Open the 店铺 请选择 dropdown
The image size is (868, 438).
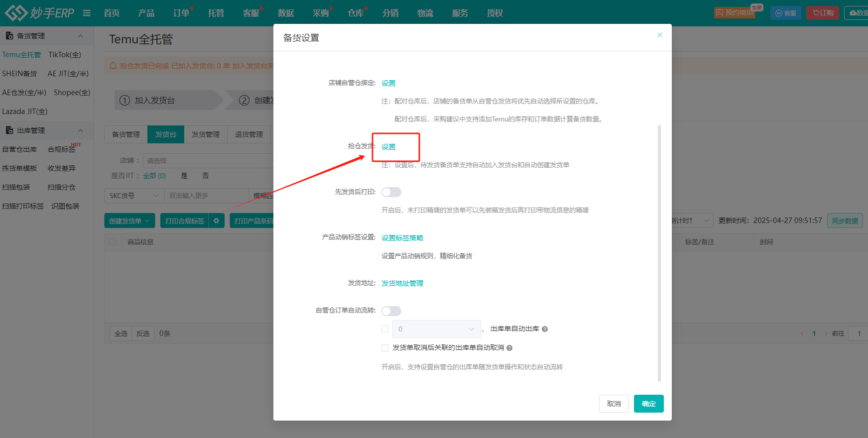click(208, 161)
